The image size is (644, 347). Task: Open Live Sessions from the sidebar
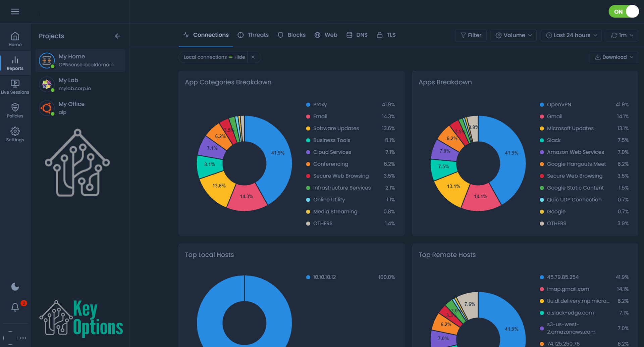[x=15, y=86]
